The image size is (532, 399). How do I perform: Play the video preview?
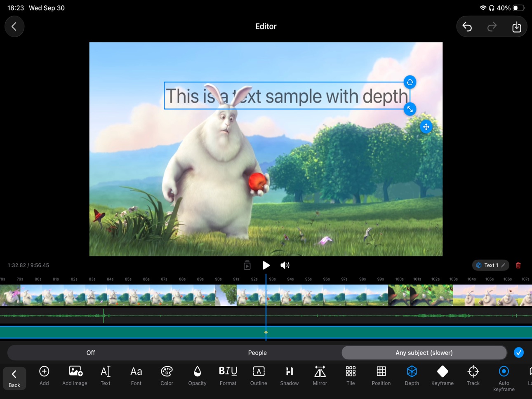tap(266, 265)
